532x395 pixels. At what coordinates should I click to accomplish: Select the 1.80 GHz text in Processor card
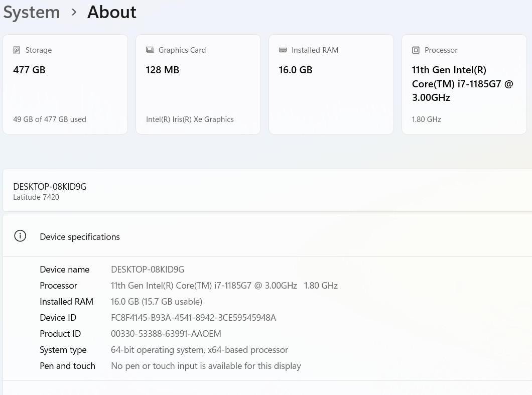(x=427, y=119)
